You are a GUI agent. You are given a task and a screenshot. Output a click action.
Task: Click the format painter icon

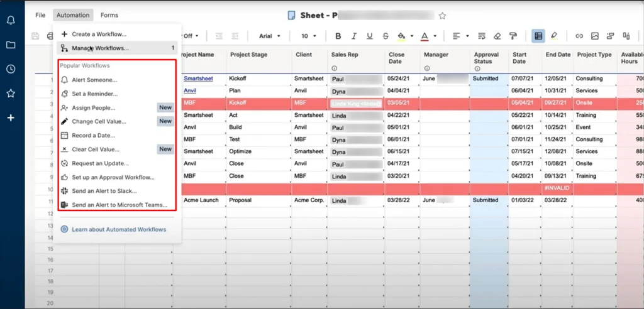513,36
